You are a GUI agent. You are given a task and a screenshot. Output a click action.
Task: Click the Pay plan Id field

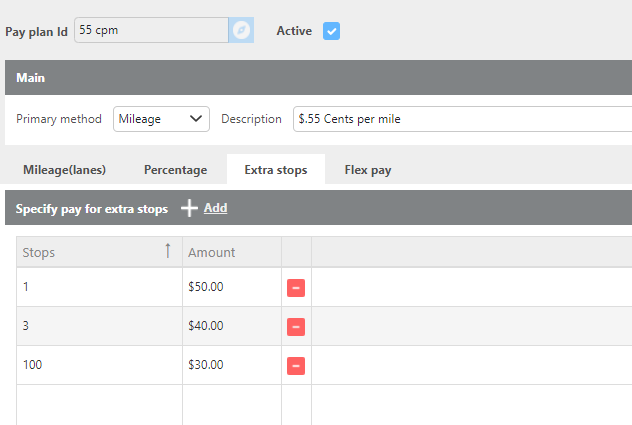151,31
